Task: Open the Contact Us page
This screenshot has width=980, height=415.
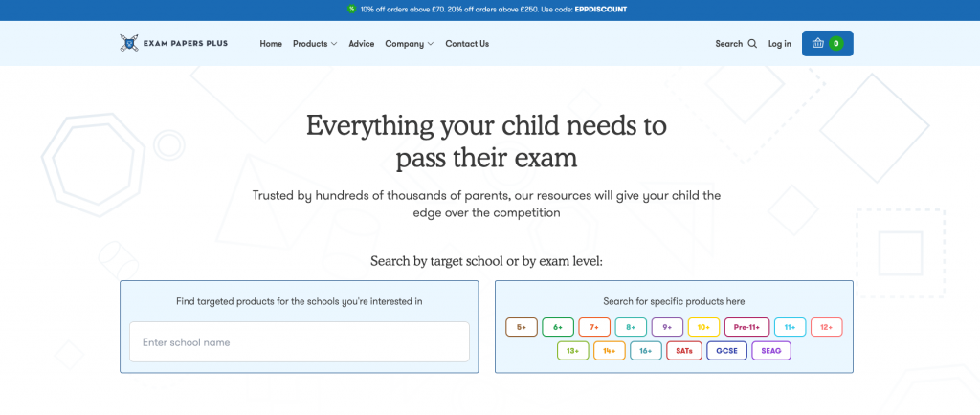Action: click(x=467, y=44)
